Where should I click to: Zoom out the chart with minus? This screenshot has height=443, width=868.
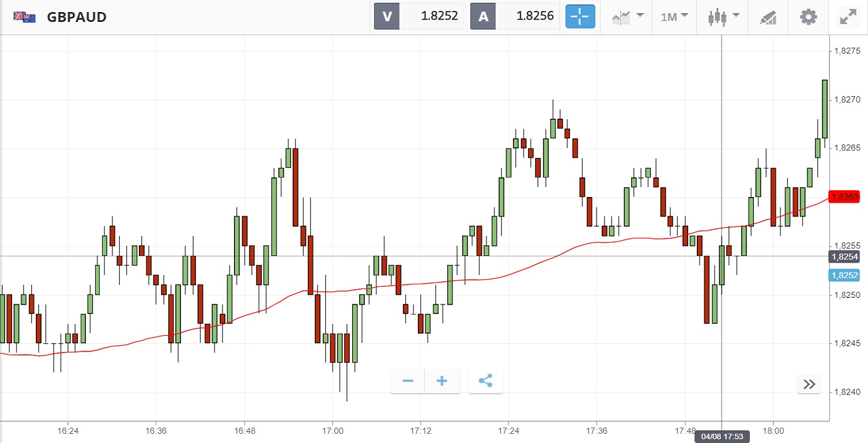408,381
